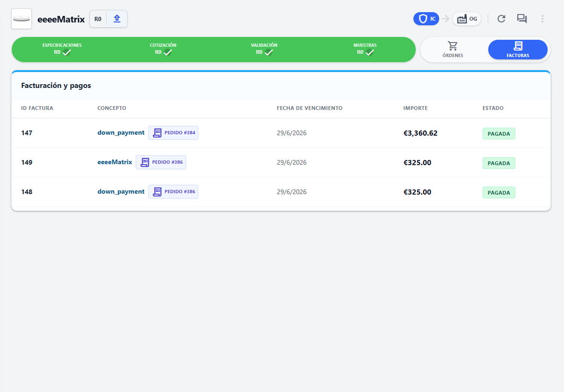Viewport: 564px width, 392px height.
Task: Open the chat messages icon
Action: 522,19
